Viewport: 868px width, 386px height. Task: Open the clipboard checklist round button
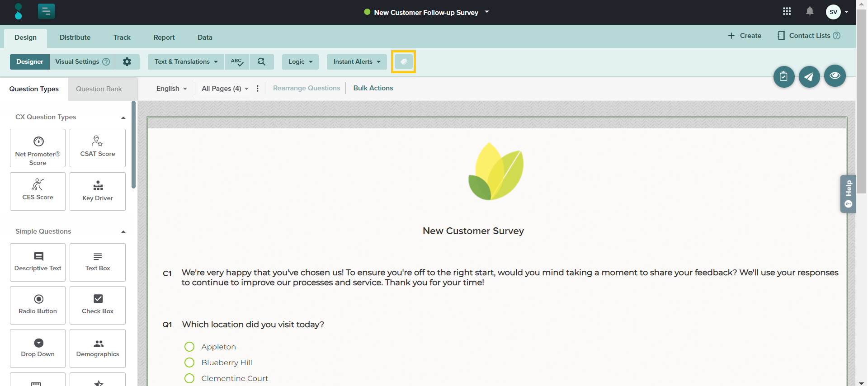click(783, 77)
